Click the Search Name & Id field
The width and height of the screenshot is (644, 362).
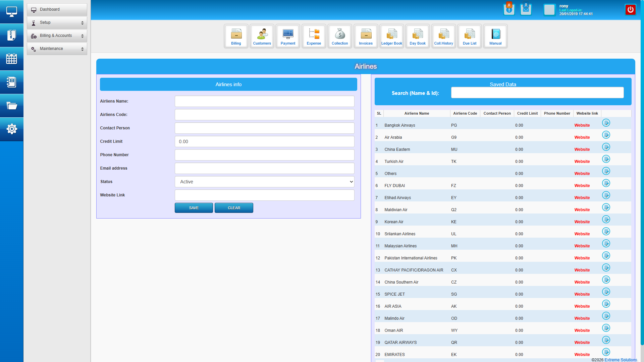tap(537, 93)
